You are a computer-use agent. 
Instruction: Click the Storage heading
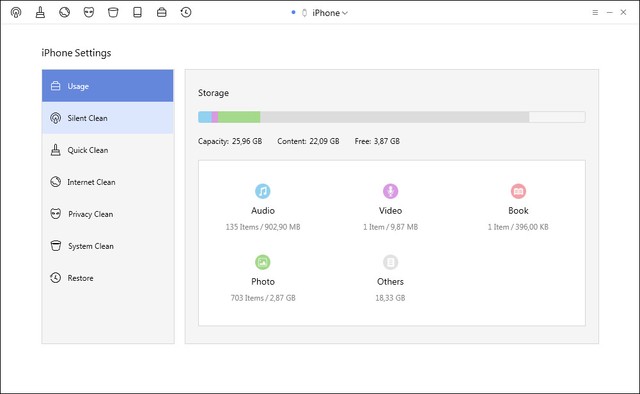point(213,93)
